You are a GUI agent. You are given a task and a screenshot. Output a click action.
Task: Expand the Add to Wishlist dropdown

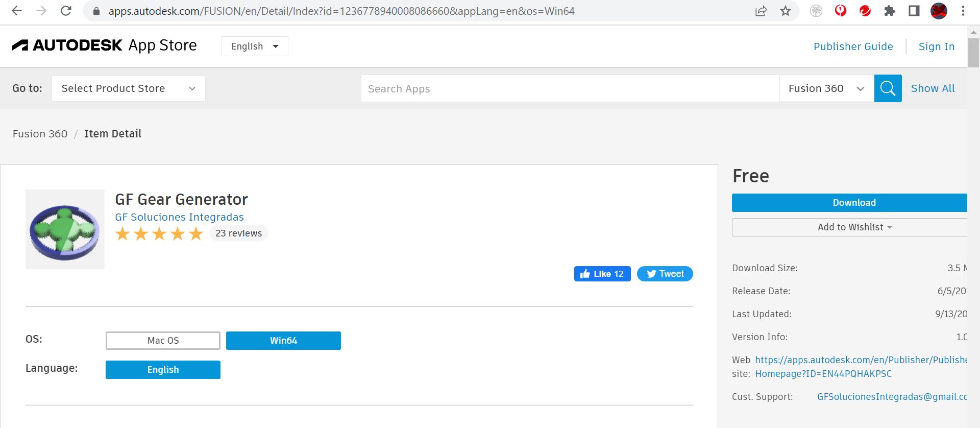tap(849, 227)
